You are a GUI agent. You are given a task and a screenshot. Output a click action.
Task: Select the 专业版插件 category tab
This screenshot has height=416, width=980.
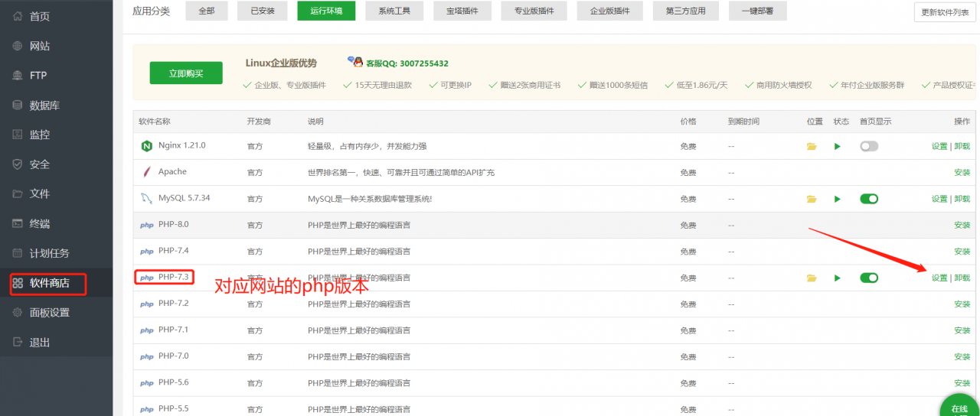(x=534, y=11)
